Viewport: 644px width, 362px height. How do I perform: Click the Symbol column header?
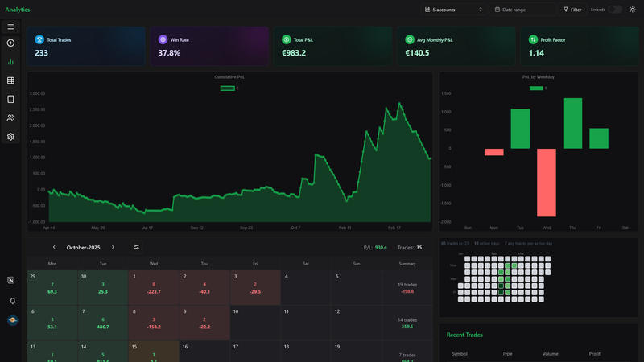460,353
